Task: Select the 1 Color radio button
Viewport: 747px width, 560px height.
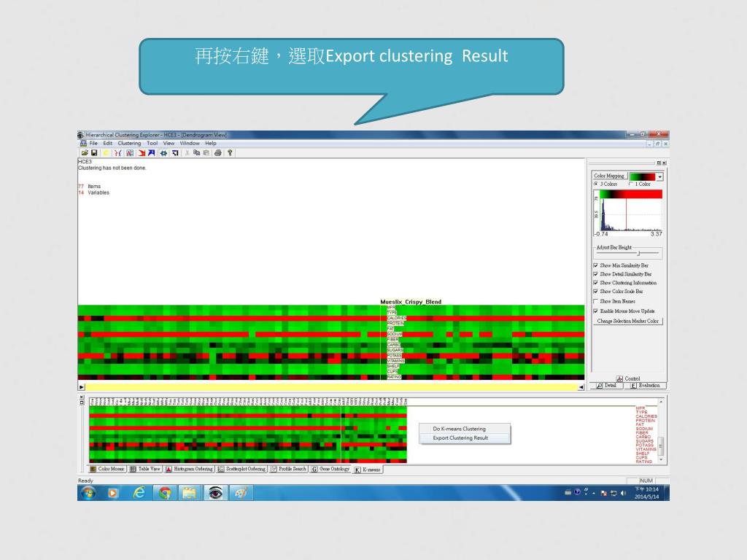Action: [631, 184]
